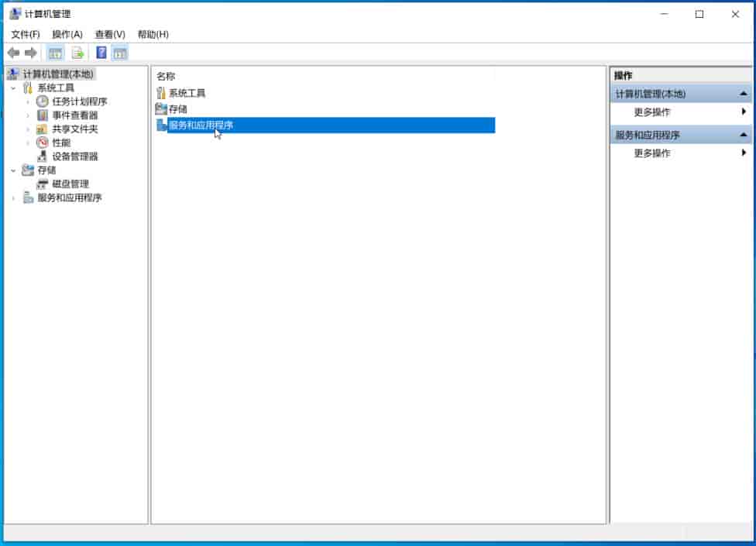Expand the 事件查看器 node
Image resolution: width=756 pixels, height=546 pixels.
coord(28,115)
